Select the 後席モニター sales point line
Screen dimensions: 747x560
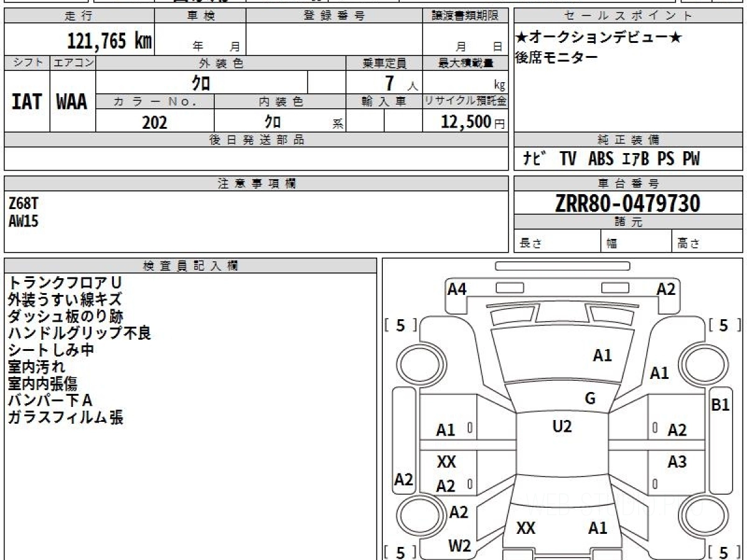point(557,58)
